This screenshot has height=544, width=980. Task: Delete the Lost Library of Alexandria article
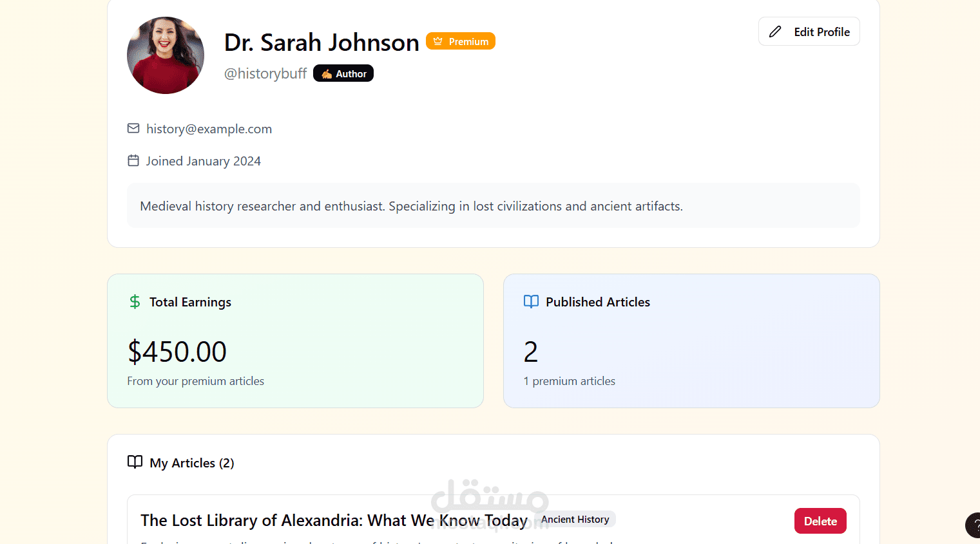pyautogui.click(x=820, y=521)
